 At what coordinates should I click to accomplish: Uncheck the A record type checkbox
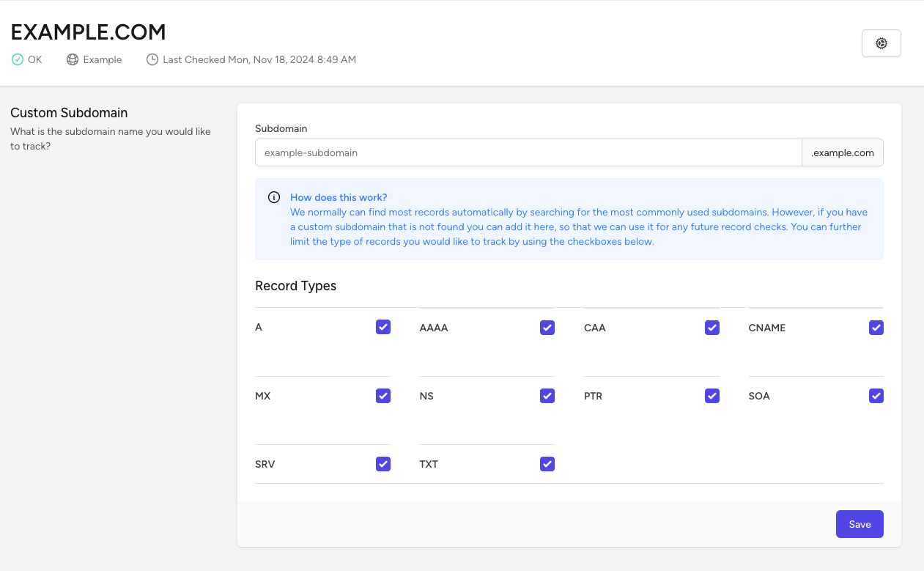(383, 327)
